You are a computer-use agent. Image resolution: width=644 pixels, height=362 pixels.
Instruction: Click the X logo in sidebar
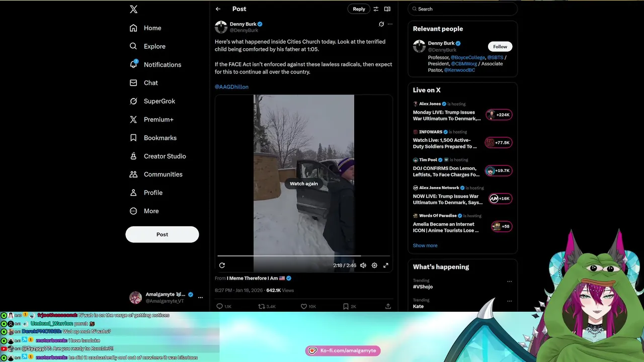133,9
